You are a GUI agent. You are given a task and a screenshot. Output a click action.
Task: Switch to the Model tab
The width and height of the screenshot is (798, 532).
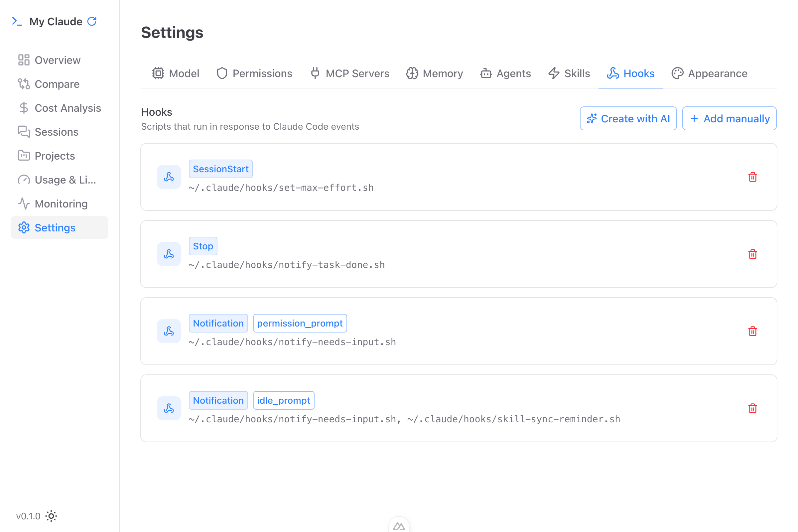click(176, 73)
